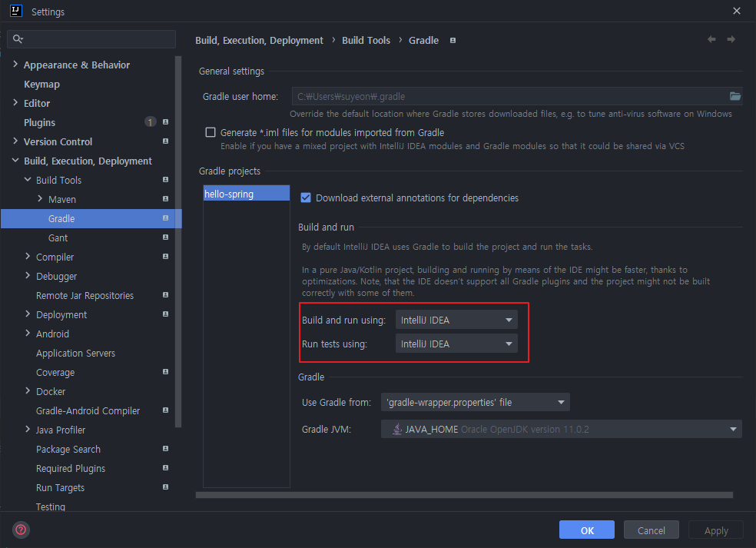Open the Build and run using dropdown

click(456, 320)
